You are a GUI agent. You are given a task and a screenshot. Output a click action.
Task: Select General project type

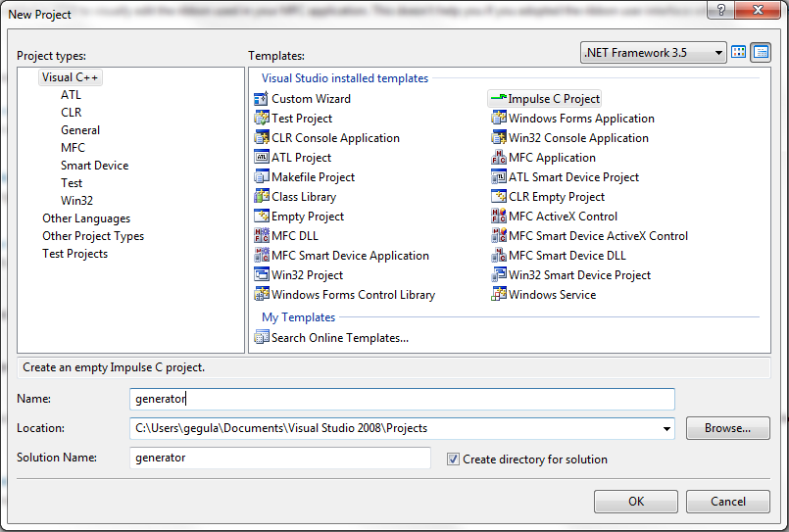click(80, 130)
